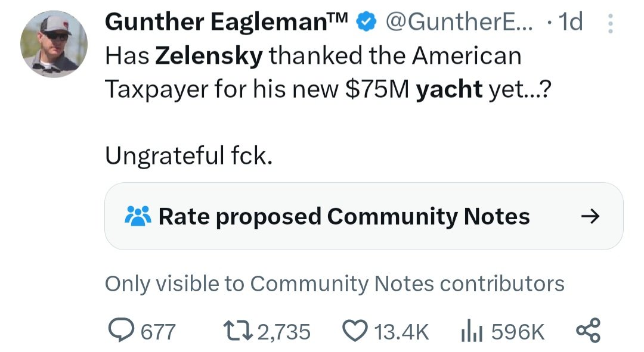The width and height of the screenshot is (644, 352).
Task: Tap the blue verified checkmark badge
Action: click(x=366, y=22)
